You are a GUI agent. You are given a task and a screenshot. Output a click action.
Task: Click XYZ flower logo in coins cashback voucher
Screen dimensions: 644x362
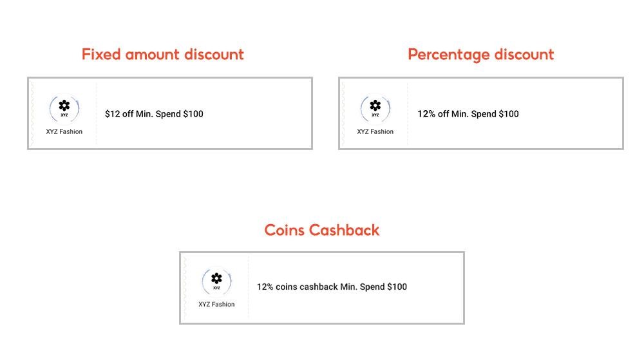click(x=216, y=281)
